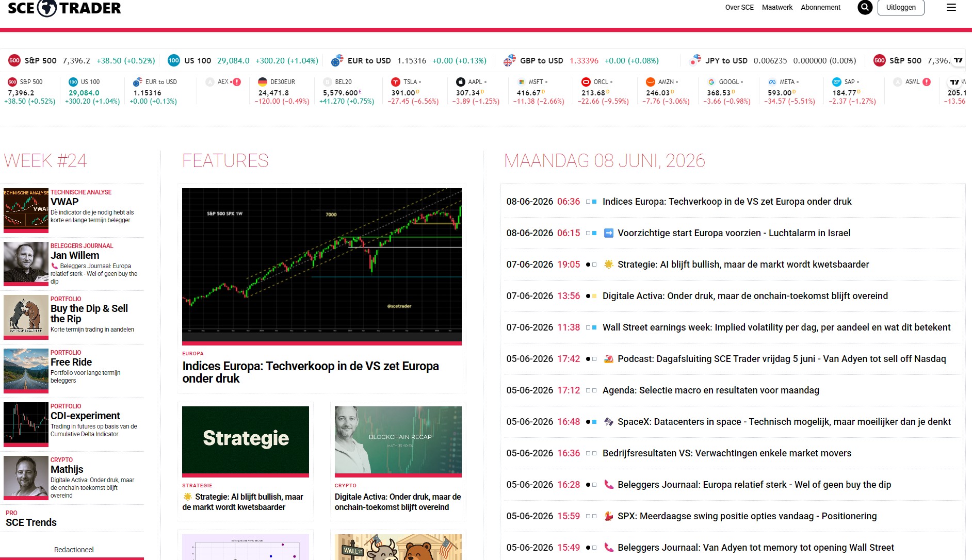Open the VWAP technical analysis article

pos(64,202)
